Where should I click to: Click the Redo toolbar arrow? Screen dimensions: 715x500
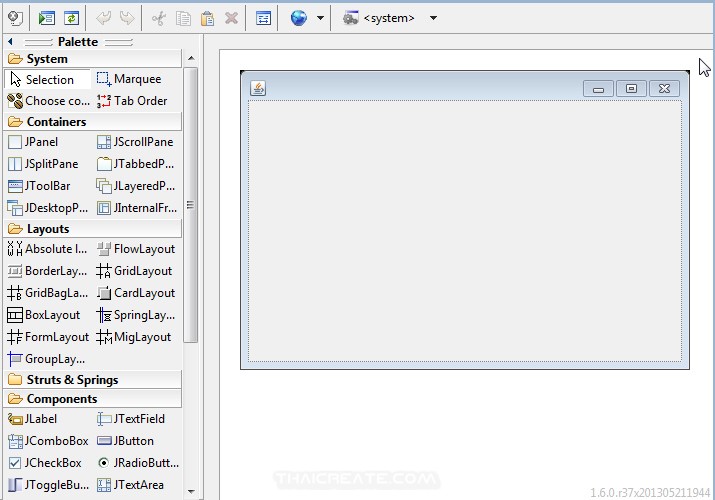[x=127, y=18]
